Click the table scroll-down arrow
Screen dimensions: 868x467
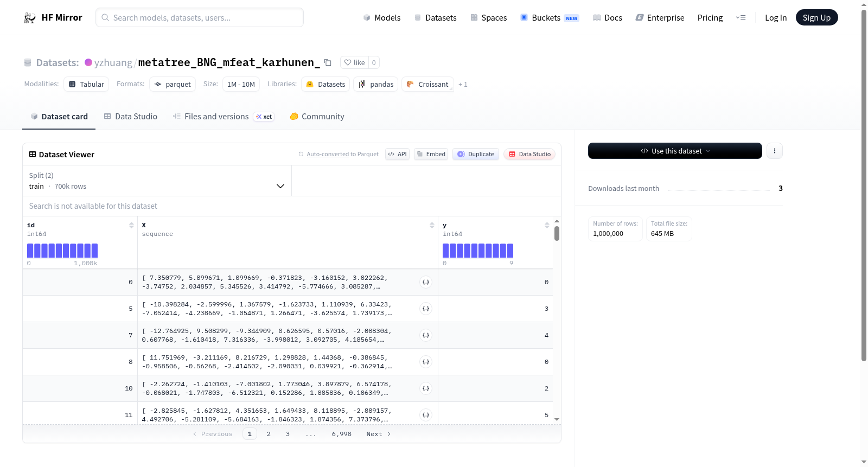point(557,419)
